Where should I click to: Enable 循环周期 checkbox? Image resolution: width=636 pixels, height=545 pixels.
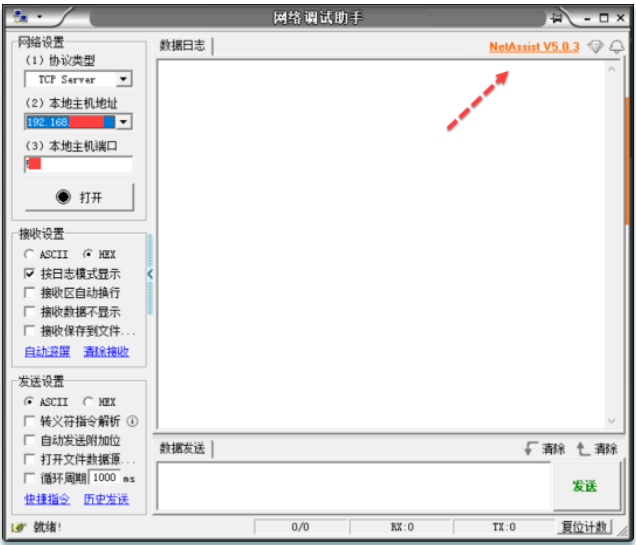30,478
